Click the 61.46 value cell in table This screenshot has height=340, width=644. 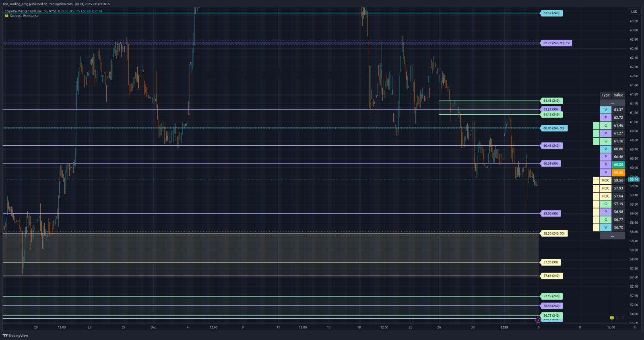pos(618,126)
